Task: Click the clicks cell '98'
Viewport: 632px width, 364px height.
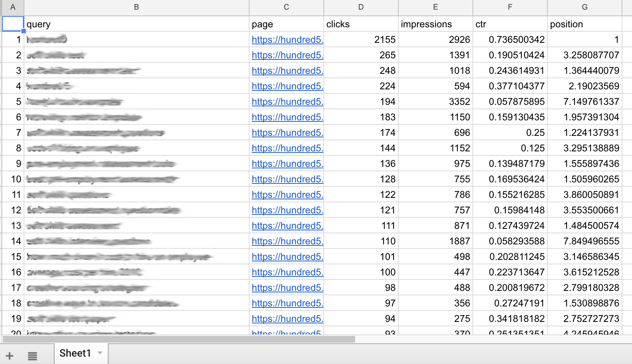Action: point(361,288)
